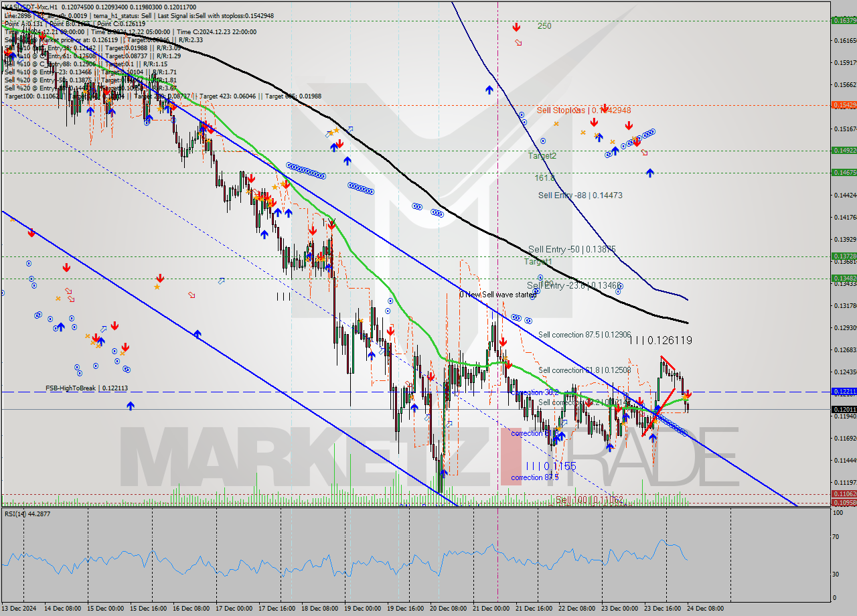This screenshot has width=857, height=616.
Task: Click the KASUSDT-Mxc,H1 symbol title
Action: pos(31,7)
